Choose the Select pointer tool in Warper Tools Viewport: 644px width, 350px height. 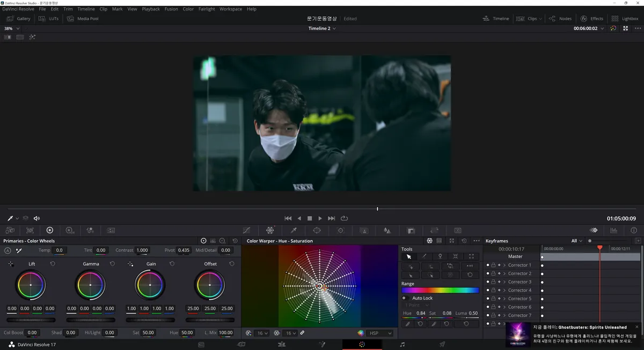tap(409, 256)
